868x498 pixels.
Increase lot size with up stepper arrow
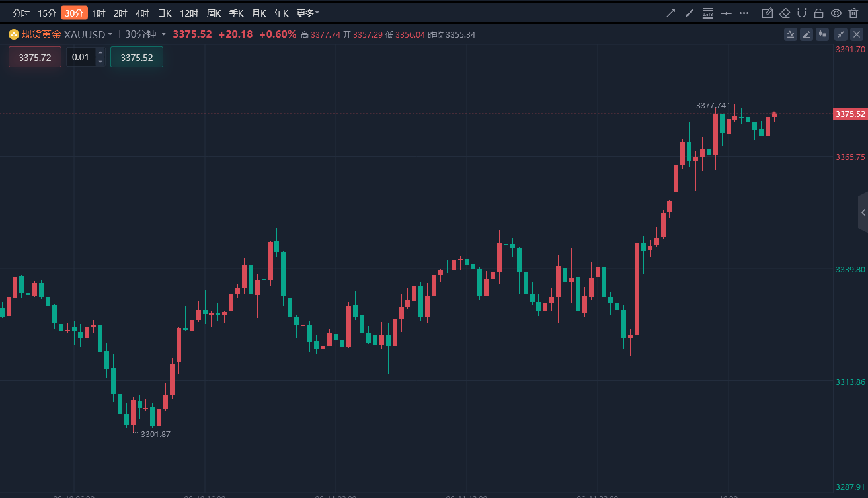click(x=100, y=52)
